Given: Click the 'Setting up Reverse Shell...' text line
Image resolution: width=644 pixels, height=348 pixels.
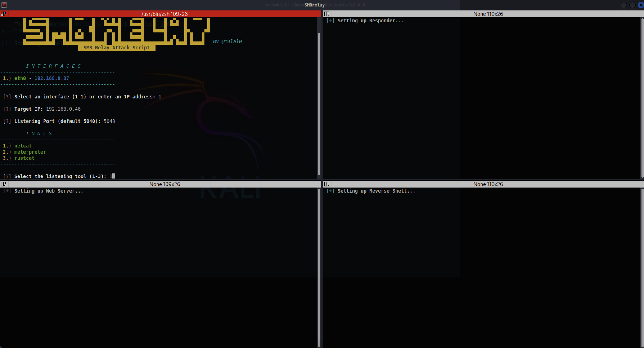Looking at the screenshot, I should [376, 191].
